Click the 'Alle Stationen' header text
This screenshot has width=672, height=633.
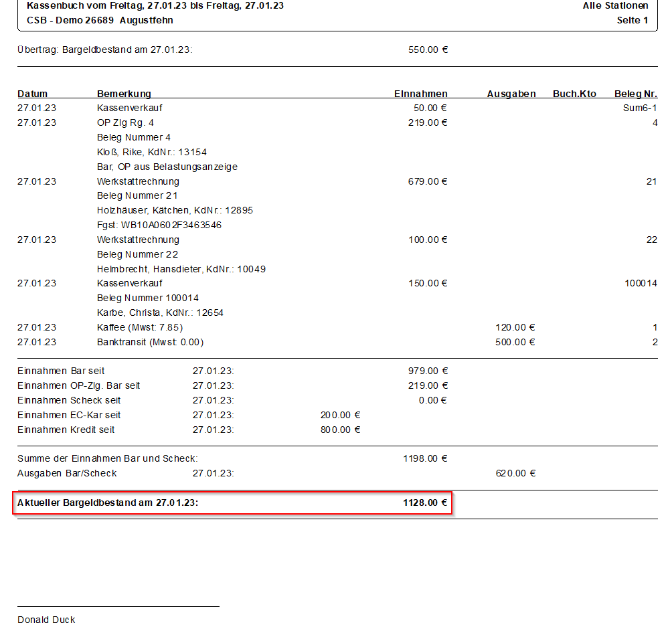(x=615, y=5)
